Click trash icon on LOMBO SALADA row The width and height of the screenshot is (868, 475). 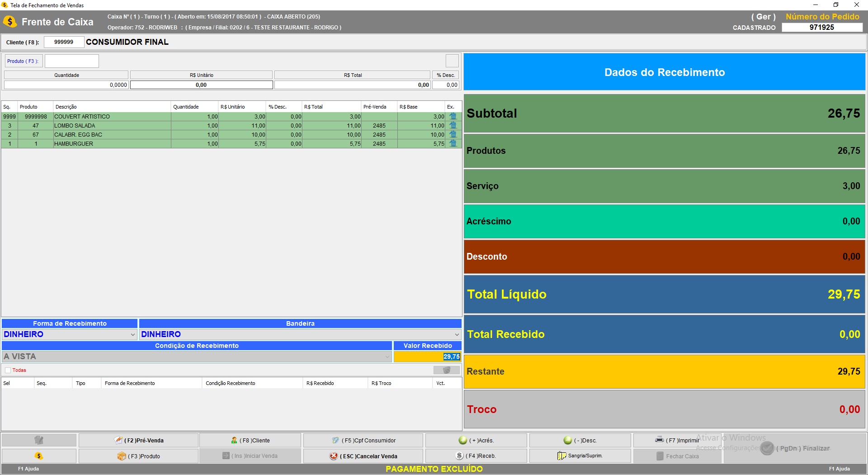point(453,125)
